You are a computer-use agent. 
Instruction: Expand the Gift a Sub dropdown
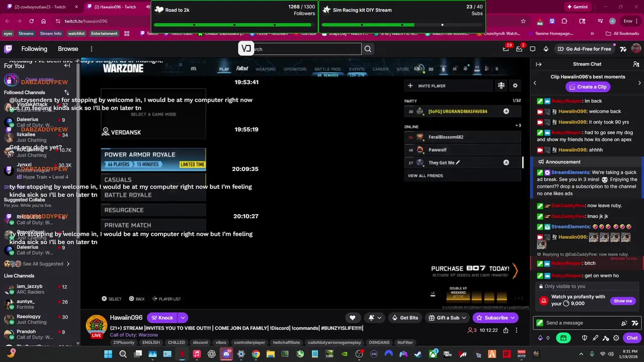tap(463, 318)
